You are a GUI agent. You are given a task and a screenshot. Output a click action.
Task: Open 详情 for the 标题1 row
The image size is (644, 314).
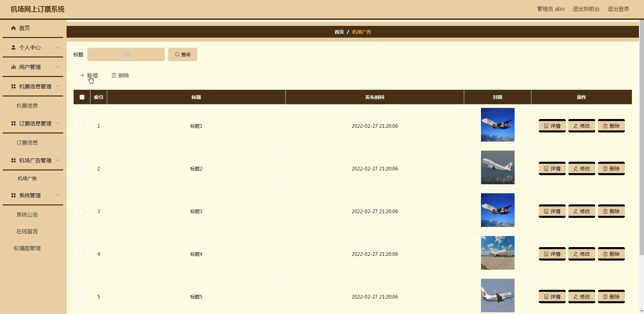point(552,126)
